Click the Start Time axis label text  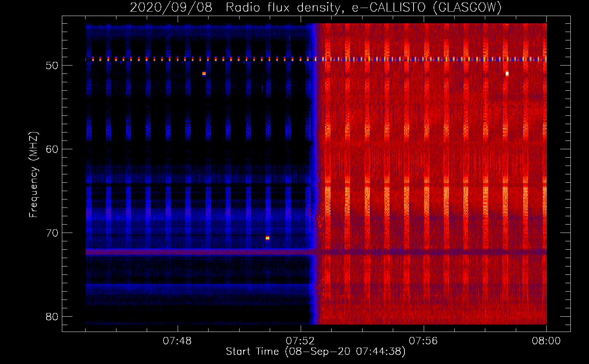tap(316, 352)
